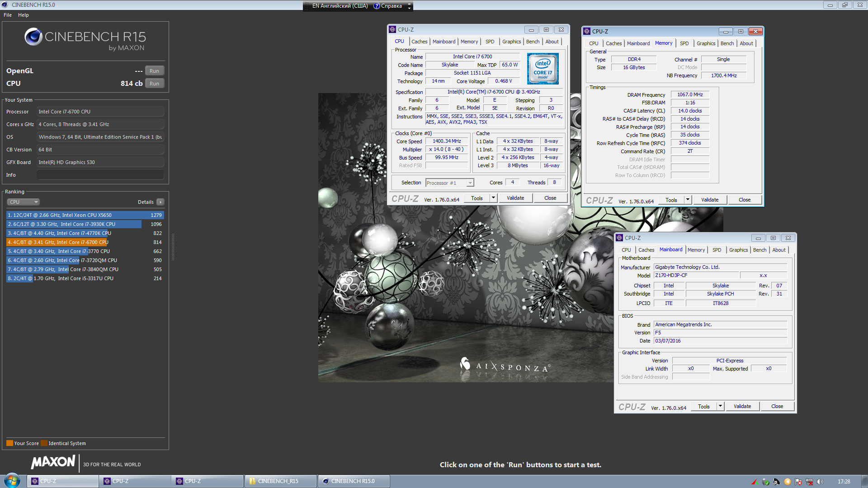Select ranking row Intel Core i7-3770 CPU
Image resolution: width=868 pixels, height=488 pixels.
point(85,251)
